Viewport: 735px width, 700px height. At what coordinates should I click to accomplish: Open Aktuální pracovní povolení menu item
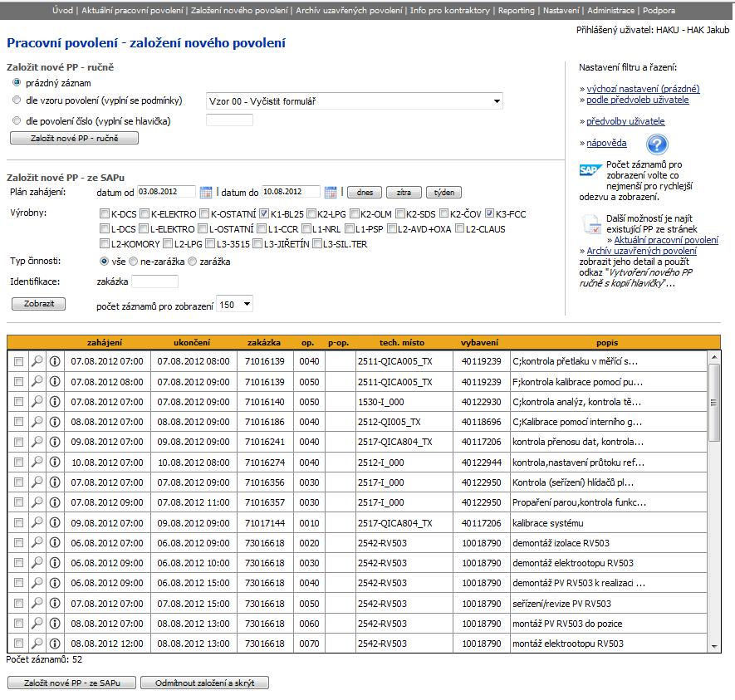point(132,10)
